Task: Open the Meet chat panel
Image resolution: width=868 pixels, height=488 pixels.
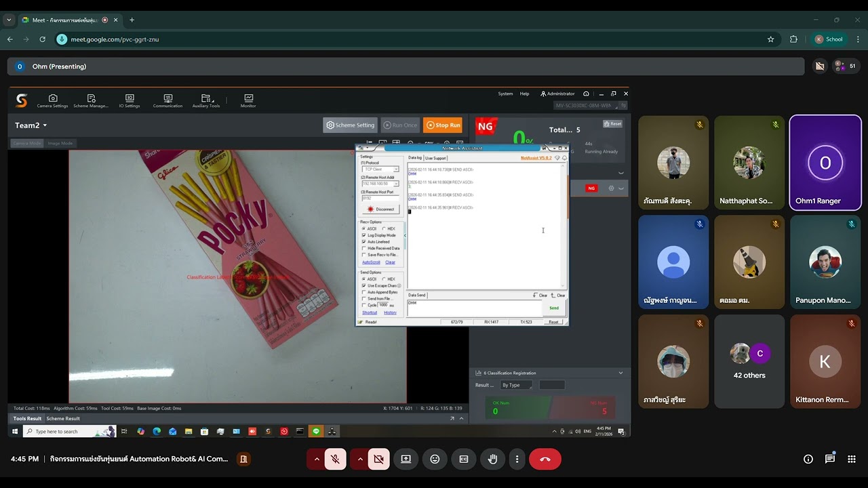Action: click(x=830, y=459)
